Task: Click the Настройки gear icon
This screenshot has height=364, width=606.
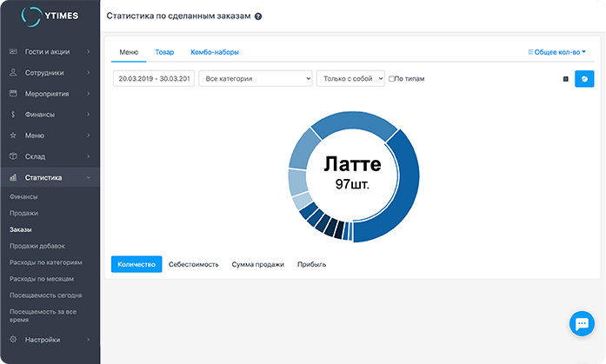Action: 13,340
